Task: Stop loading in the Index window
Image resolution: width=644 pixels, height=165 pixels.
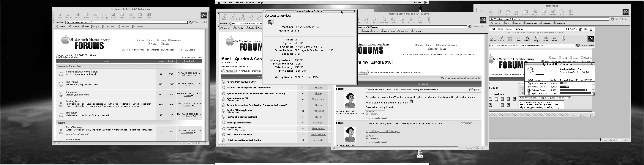Action: 149,15
